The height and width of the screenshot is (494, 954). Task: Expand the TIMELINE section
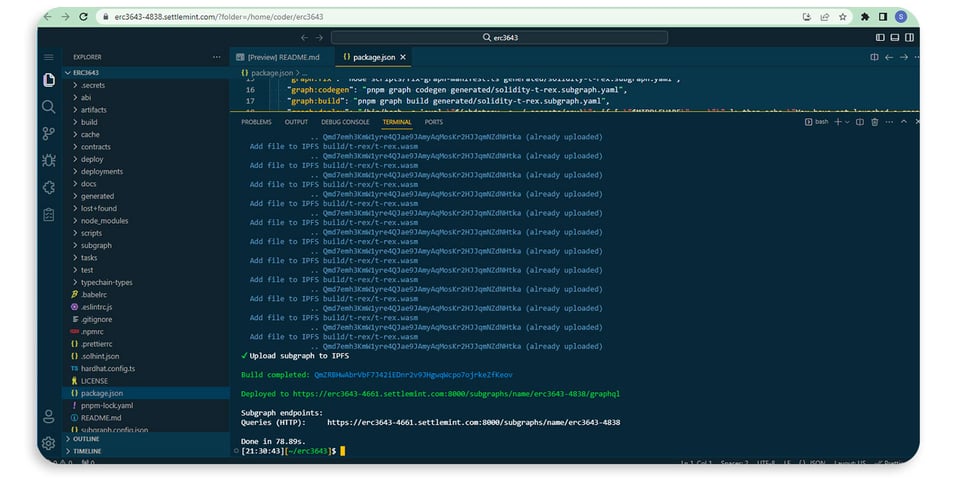145,451
